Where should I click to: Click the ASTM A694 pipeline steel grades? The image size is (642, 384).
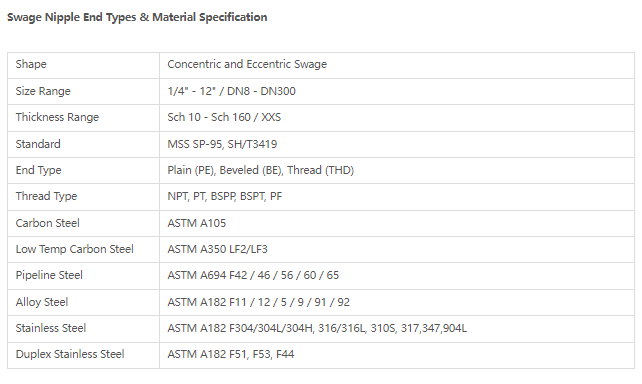click(253, 275)
